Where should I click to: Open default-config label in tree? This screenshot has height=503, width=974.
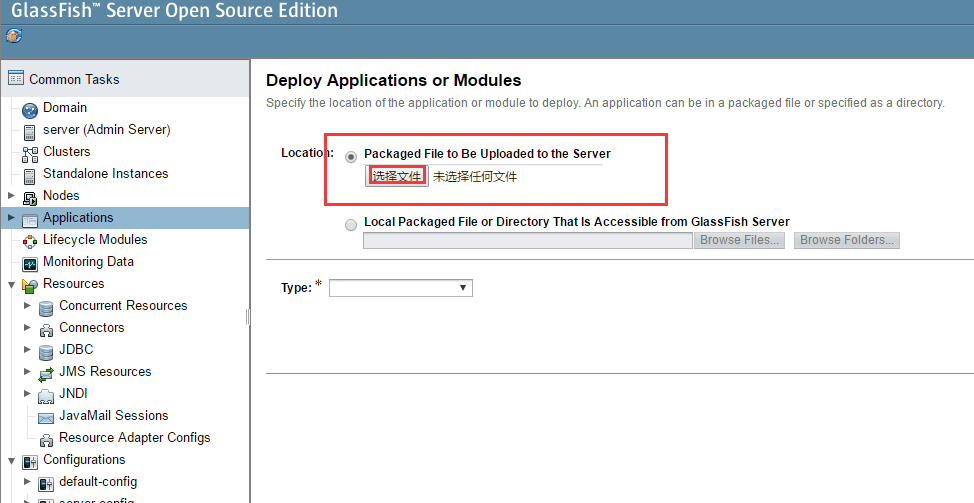98,481
